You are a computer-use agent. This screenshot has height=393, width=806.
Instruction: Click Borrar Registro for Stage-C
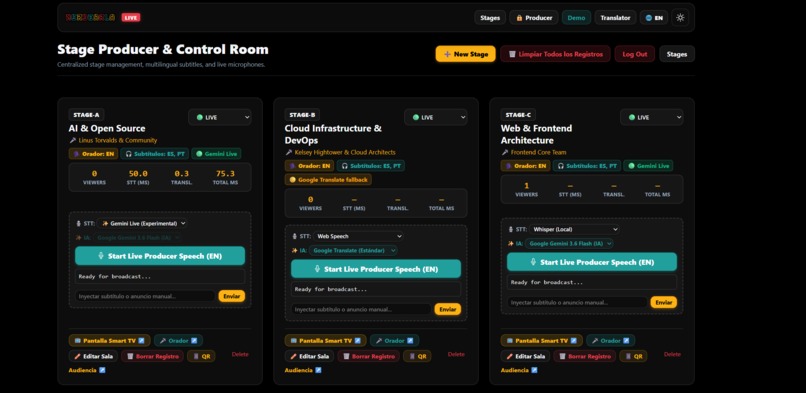pyautogui.click(x=584, y=356)
